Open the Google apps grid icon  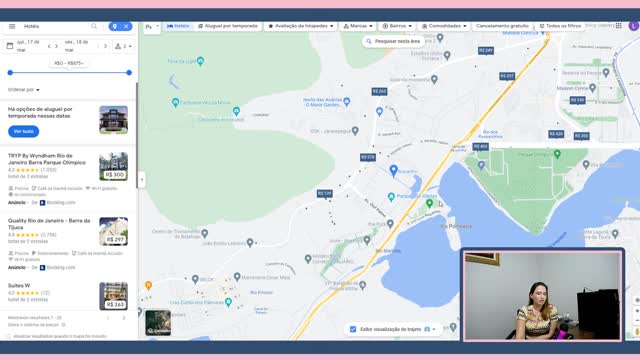[619, 26]
